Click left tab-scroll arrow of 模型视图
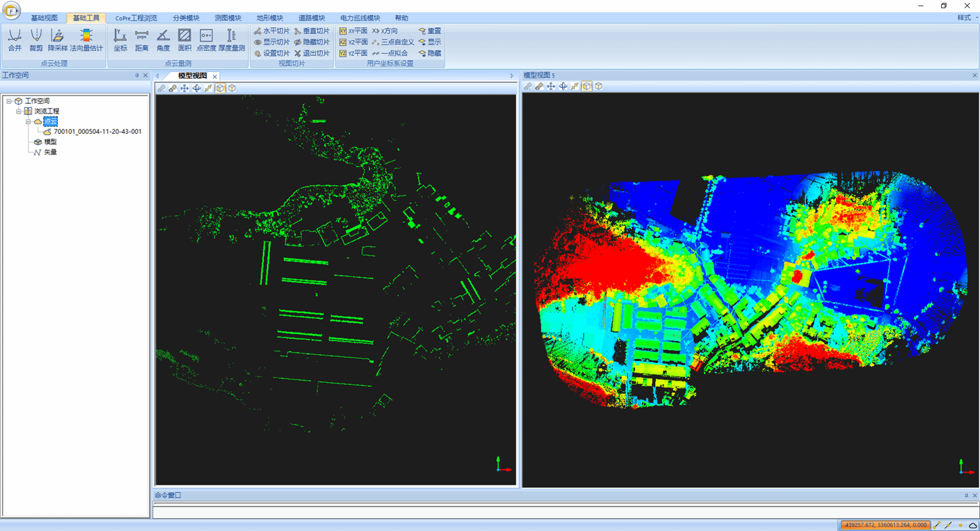The height and width of the screenshot is (531, 980). 158,76
